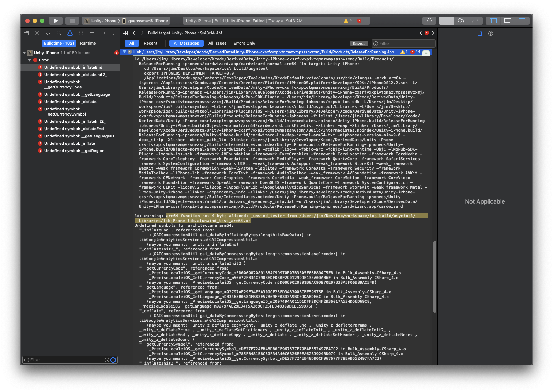Collapse the Error group triangle
This screenshot has height=392, width=553.
pos(30,60)
